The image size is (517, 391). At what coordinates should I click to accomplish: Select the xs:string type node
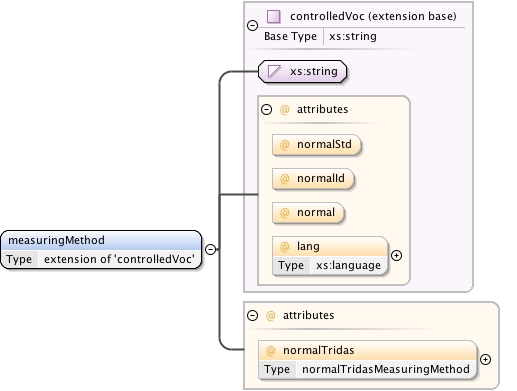click(302, 71)
